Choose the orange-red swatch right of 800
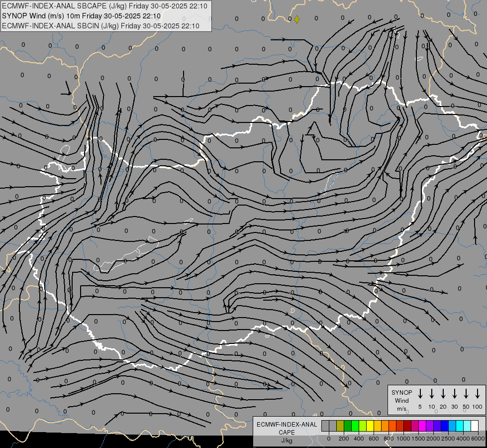 pos(392,426)
